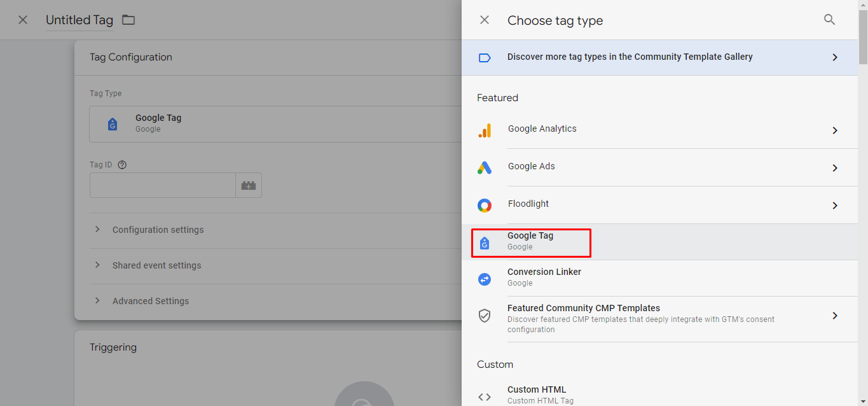Click the Triggering card heading
This screenshot has width=868, height=406.
(x=113, y=347)
